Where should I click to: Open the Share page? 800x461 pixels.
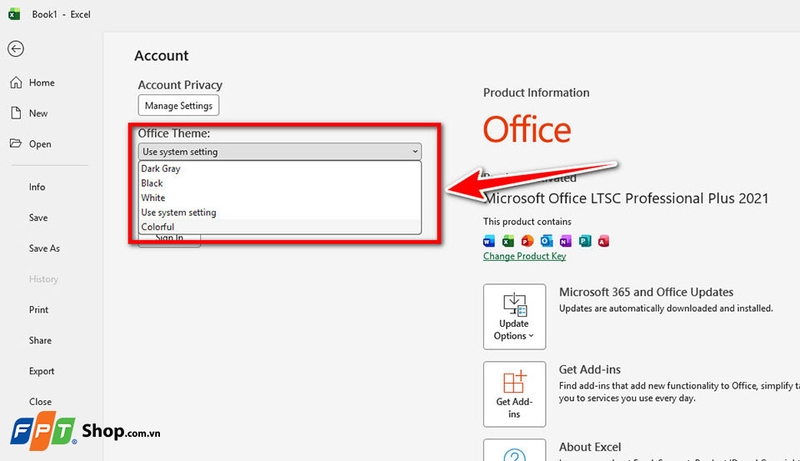point(40,340)
